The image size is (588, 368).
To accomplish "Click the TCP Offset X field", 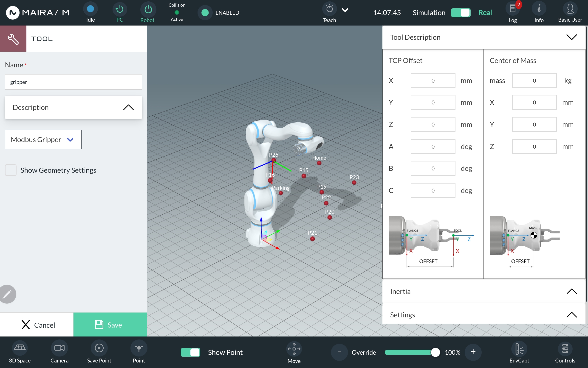I will (433, 80).
